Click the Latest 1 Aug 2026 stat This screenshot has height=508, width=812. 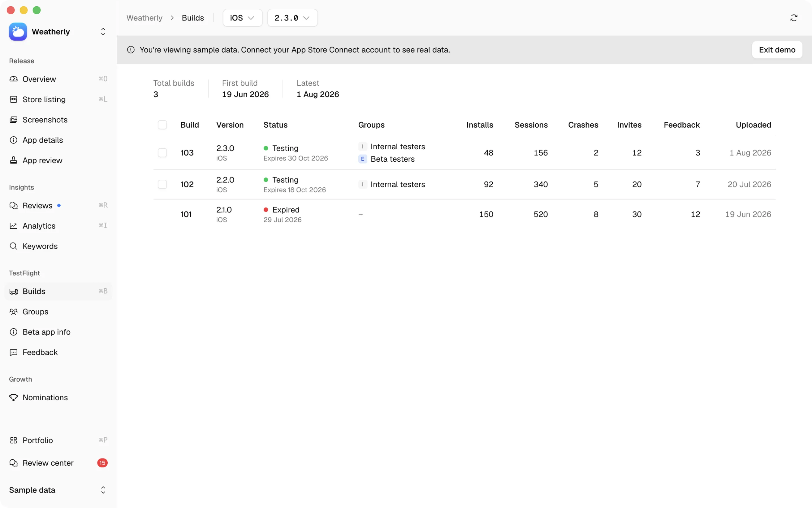pyautogui.click(x=318, y=89)
